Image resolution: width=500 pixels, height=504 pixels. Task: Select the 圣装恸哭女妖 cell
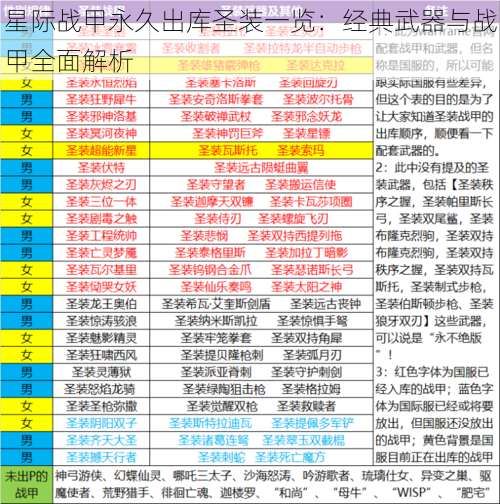pos(101,287)
